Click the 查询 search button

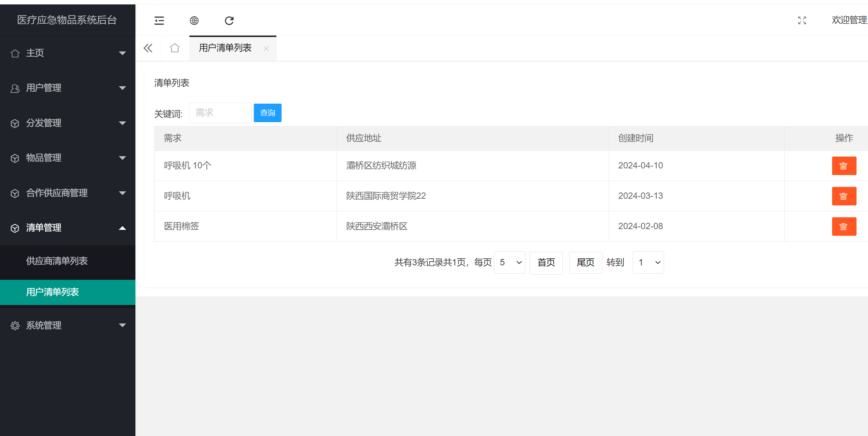click(x=267, y=113)
